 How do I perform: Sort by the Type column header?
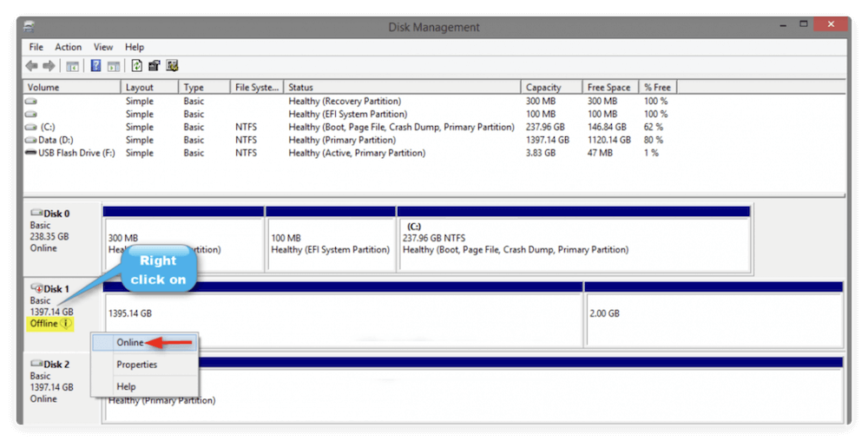[x=204, y=88]
